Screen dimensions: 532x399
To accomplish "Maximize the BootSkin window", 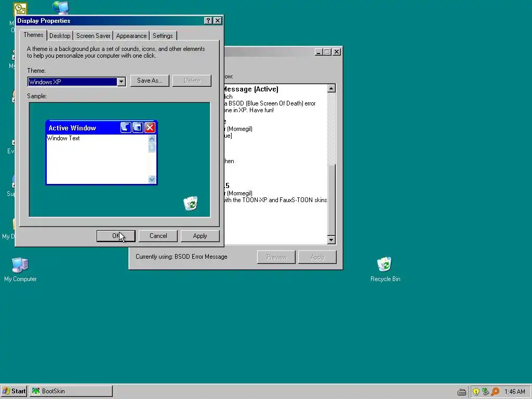I will tap(327, 52).
